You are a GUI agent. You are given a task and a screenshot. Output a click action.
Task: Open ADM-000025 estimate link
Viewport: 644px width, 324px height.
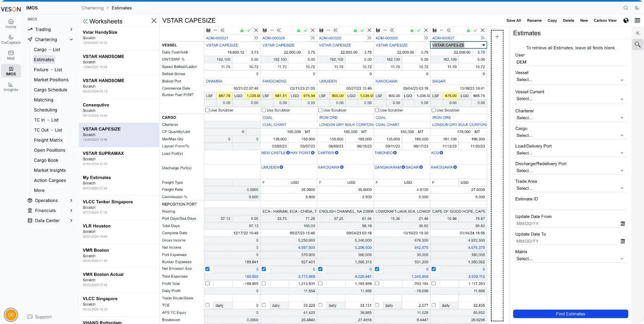coord(330,38)
